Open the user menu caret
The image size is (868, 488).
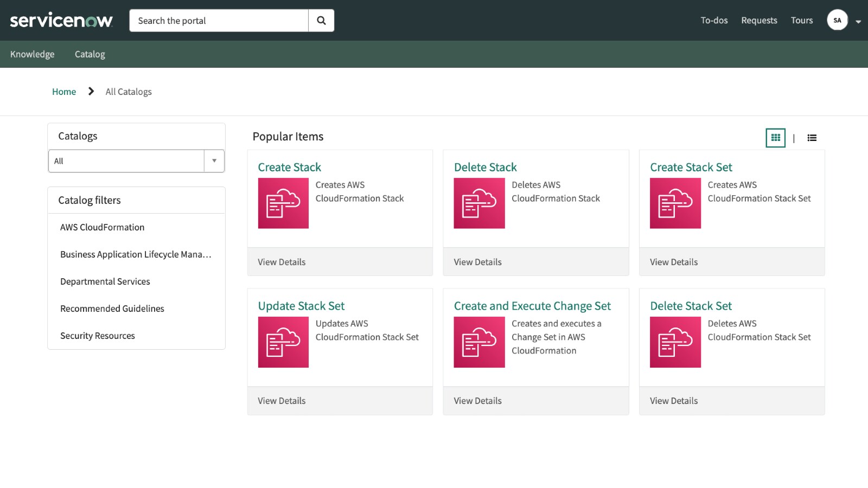pos(858,22)
